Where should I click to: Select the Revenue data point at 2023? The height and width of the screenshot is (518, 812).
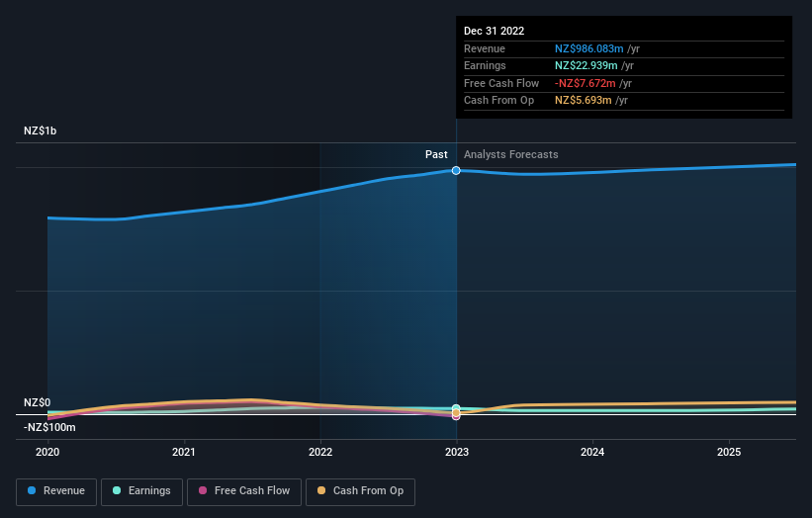[x=456, y=170]
